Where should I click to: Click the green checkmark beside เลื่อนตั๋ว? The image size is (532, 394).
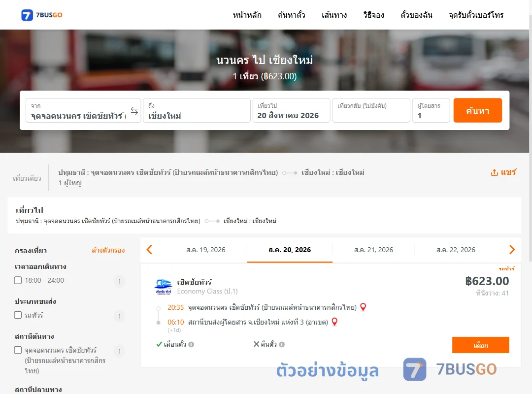(x=159, y=344)
